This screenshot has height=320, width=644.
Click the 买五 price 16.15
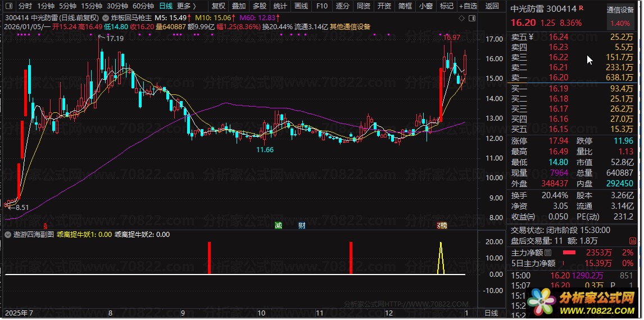(x=559, y=129)
